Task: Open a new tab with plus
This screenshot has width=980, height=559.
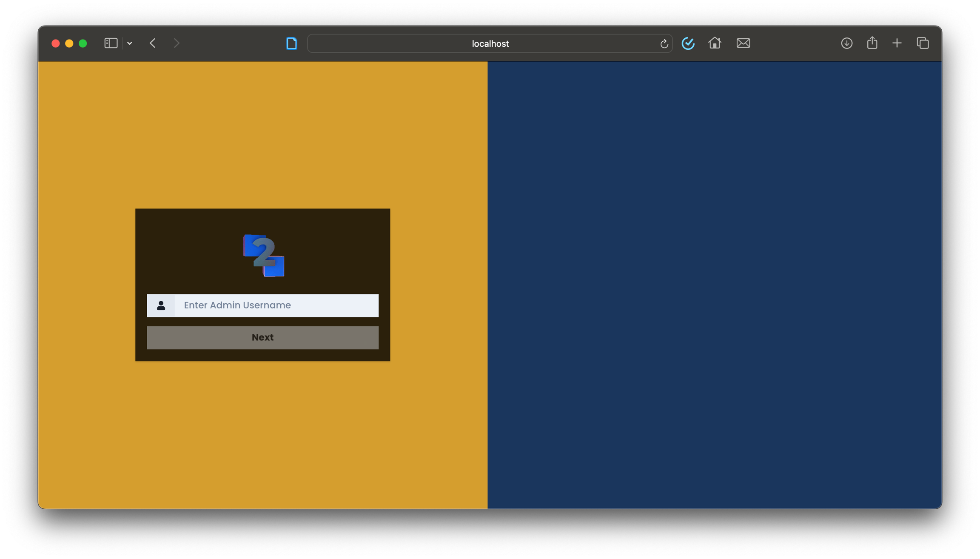Action: pyautogui.click(x=897, y=43)
